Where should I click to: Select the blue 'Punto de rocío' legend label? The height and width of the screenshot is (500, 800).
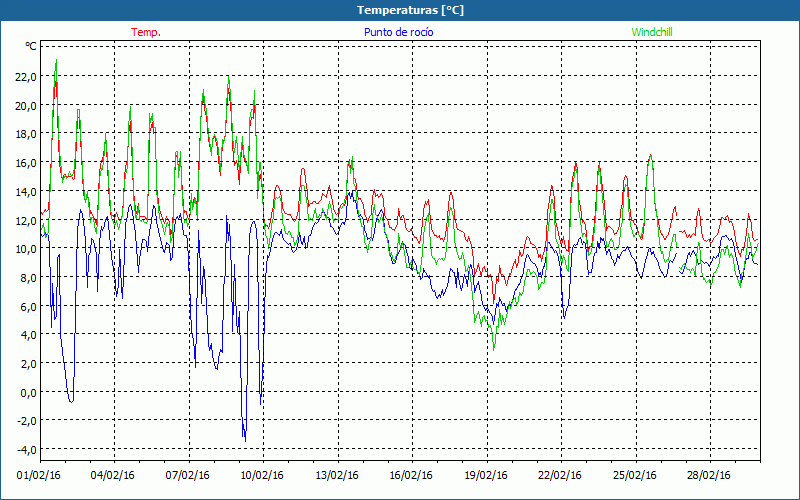(398, 32)
